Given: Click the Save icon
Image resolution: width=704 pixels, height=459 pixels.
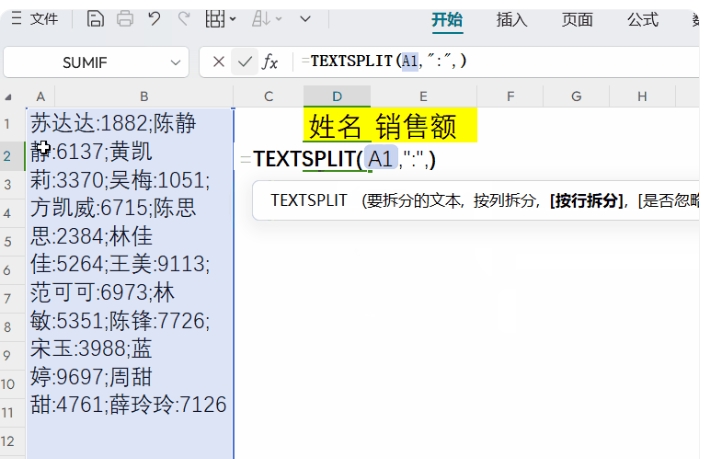Looking at the screenshot, I should (x=95, y=19).
